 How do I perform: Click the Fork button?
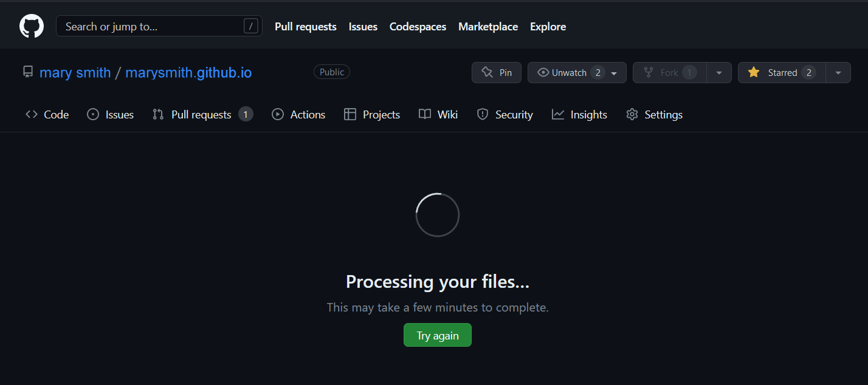pos(669,73)
